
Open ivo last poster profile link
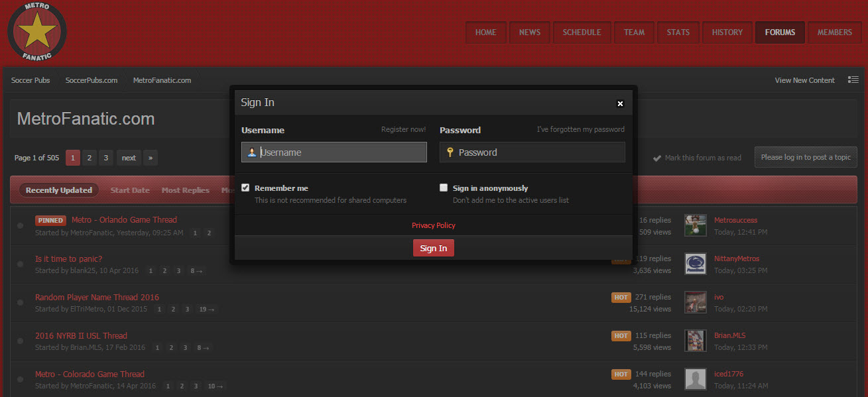[719, 297]
